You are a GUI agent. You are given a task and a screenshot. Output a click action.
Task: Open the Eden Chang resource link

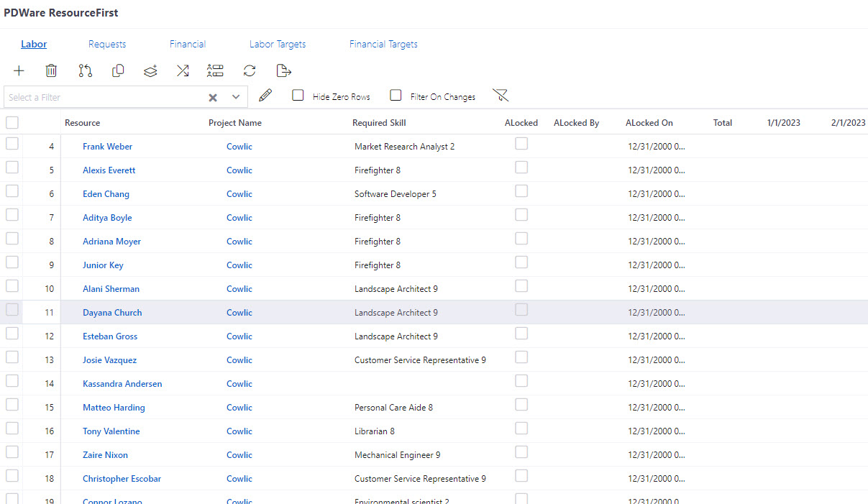click(x=106, y=193)
